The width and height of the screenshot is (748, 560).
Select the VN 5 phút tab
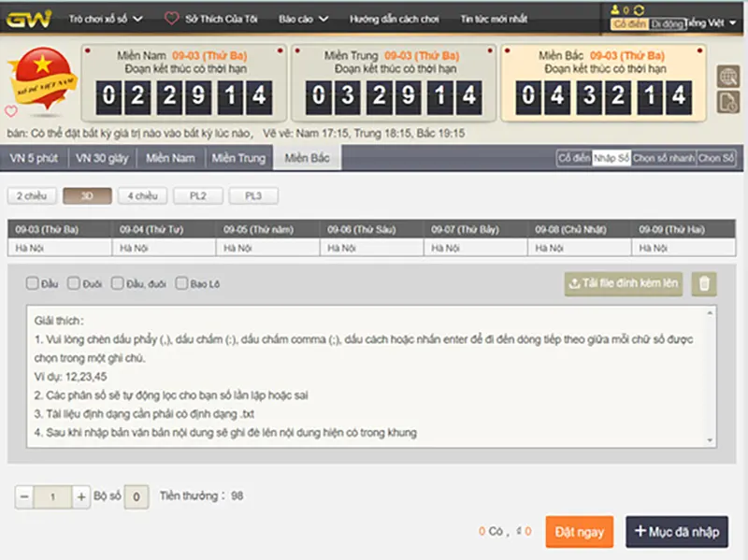click(34, 158)
